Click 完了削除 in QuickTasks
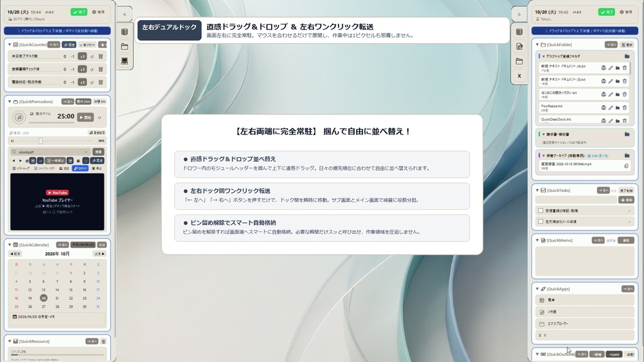The width and height of the screenshot is (644, 362). tap(626, 190)
